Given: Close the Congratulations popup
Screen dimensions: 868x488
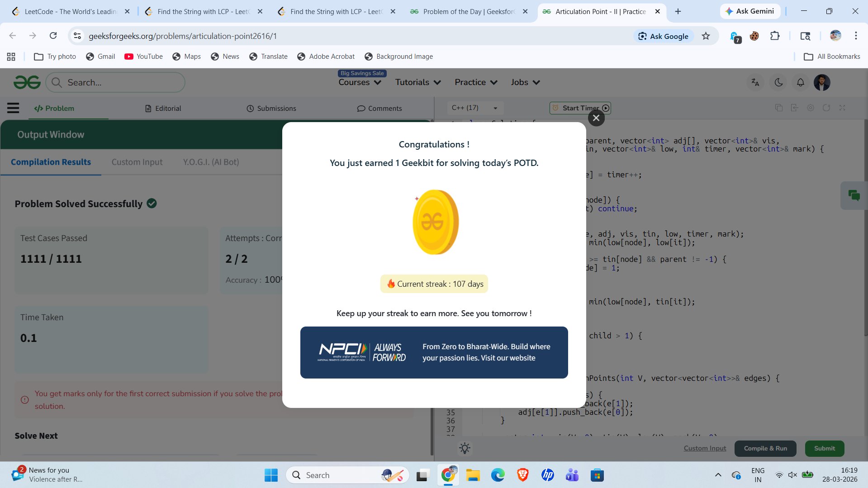Looking at the screenshot, I should [596, 118].
